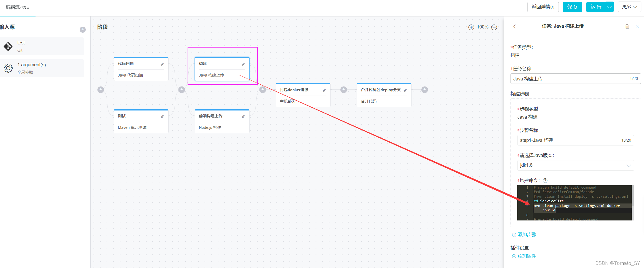Open the Java version jdk1.8 dropdown

click(575, 165)
